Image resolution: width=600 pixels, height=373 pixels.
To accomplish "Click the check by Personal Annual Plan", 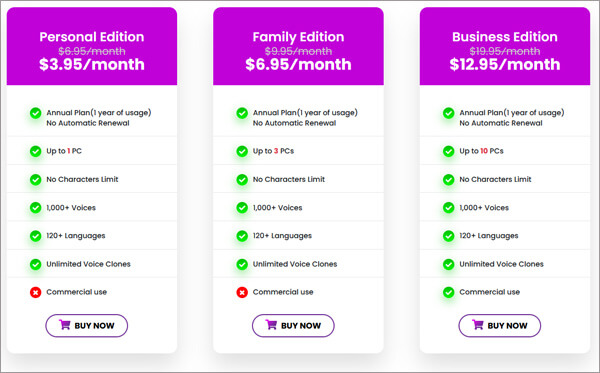I will [x=36, y=113].
